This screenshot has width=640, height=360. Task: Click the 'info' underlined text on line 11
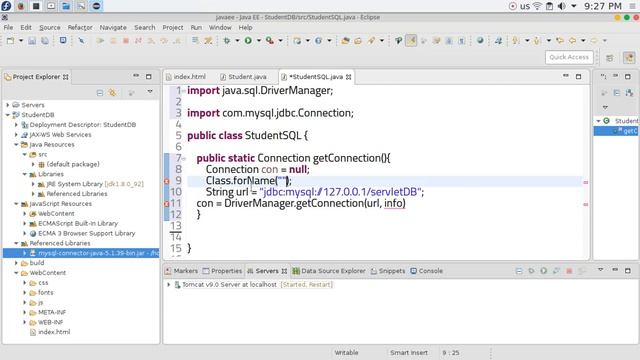click(393, 203)
